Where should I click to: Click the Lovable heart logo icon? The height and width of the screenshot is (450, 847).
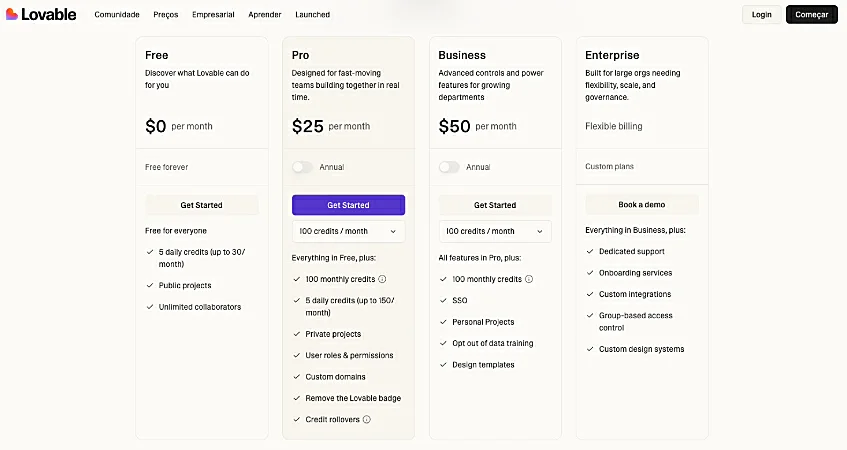point(12,14)
